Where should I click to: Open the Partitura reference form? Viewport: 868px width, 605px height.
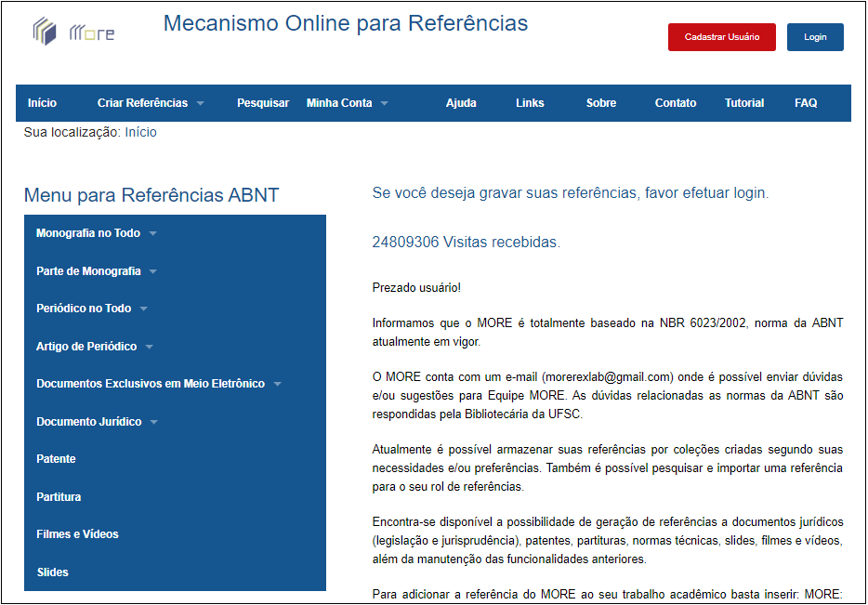59,497
